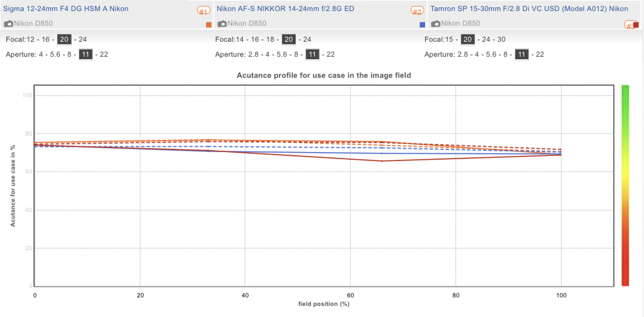Screen dimensions: 644x317
Task: Click the 'field position (%)' x-axis label
Action: coord(324,304)
